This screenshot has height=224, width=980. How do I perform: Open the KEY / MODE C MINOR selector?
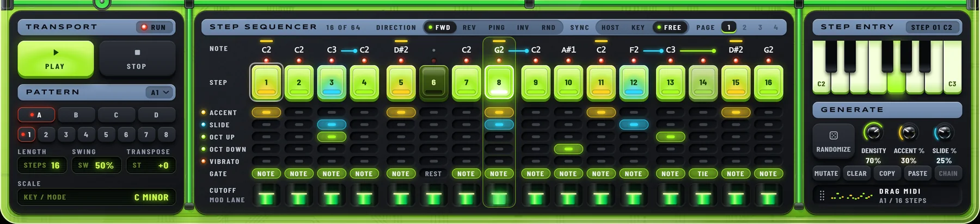(x=96, y=197)
